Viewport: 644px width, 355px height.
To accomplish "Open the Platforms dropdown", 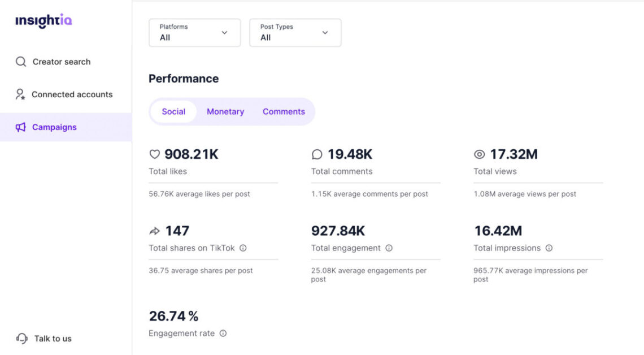I will tap(194, 33).
